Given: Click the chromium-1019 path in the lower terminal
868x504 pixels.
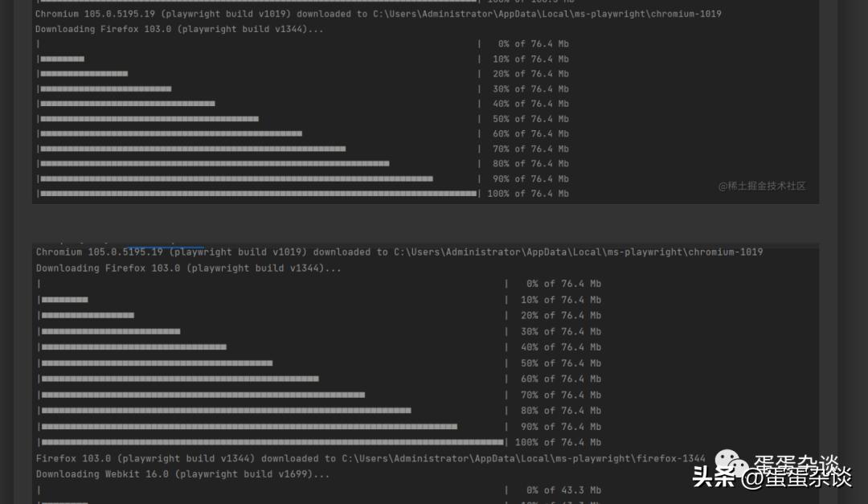Looking at the screenshot, I should click(x=725, y=252).
